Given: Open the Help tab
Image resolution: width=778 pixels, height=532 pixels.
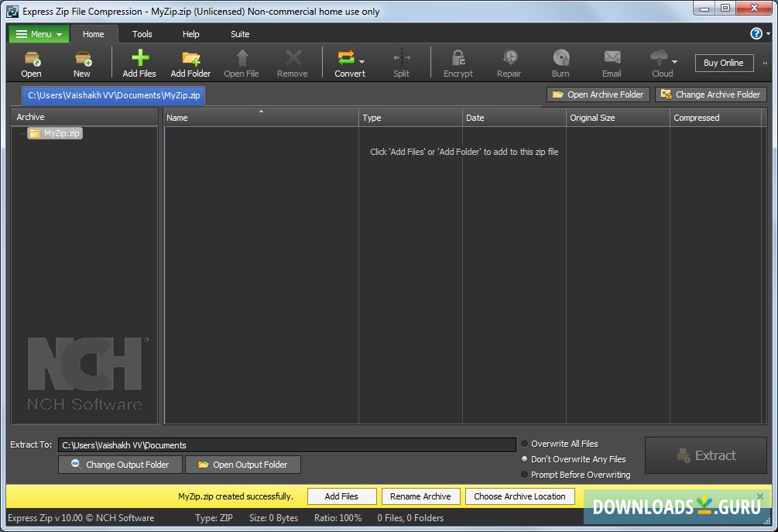Looking at the screenshot, I should (x=191, y=34).
